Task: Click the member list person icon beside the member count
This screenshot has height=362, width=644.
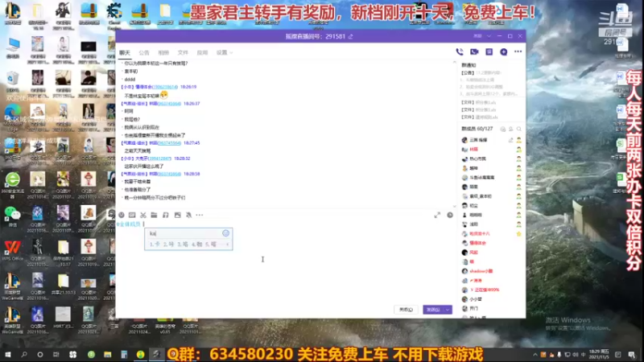Action: tap(511, 129)
